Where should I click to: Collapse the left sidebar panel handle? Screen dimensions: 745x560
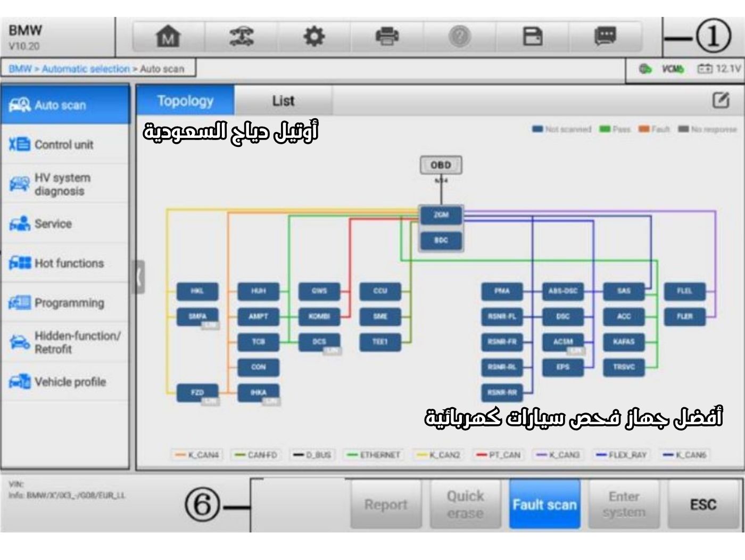coord(138,277)
